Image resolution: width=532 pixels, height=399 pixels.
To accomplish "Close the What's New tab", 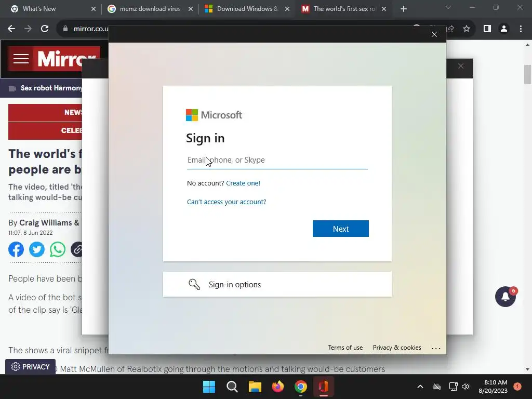I will (94, 9).
